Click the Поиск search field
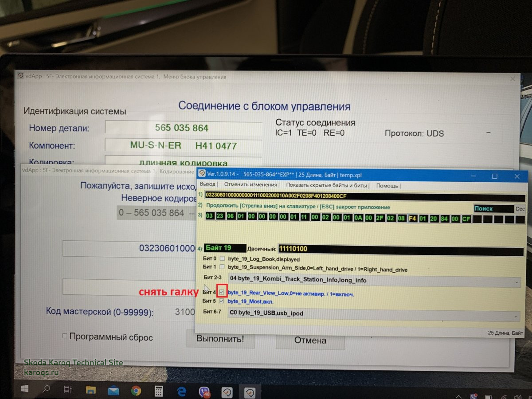The width and height of the screenshot is (532, 399). (493, 208)
